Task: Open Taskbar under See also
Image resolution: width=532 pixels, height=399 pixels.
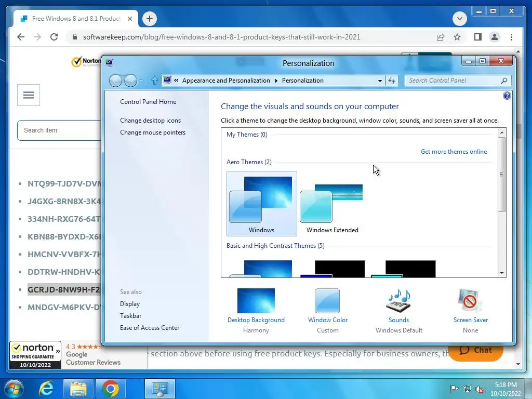Action: (x=130, y=316)
